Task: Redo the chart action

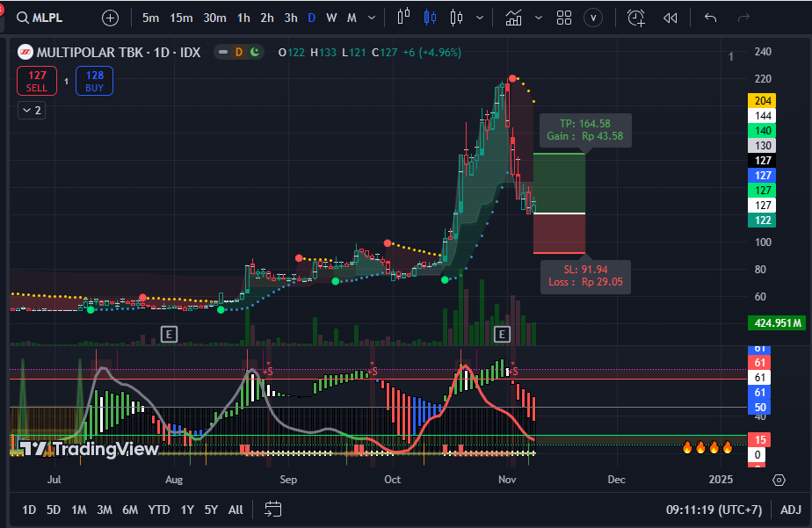Action: tap(743, 18)
